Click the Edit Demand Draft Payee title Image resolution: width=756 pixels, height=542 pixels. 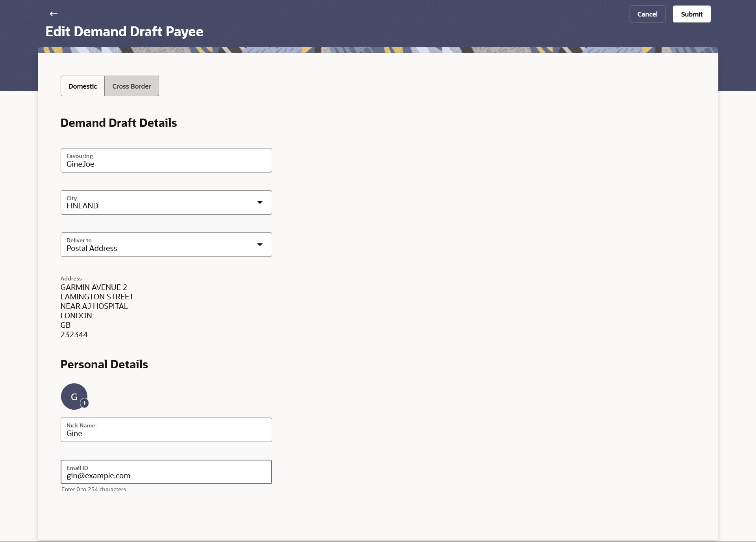pos(124,32)
